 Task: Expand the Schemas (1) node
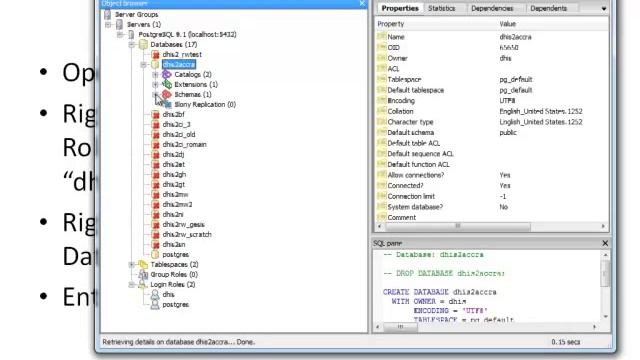155,95
